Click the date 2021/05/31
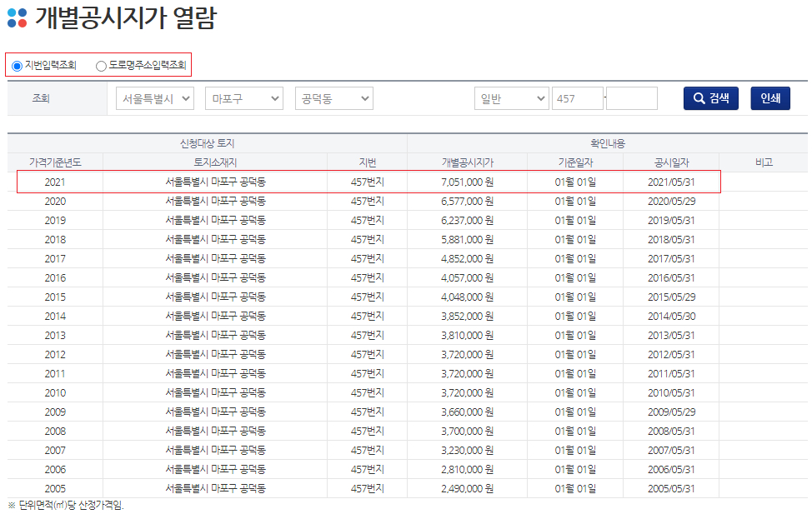 pos(671,182)
